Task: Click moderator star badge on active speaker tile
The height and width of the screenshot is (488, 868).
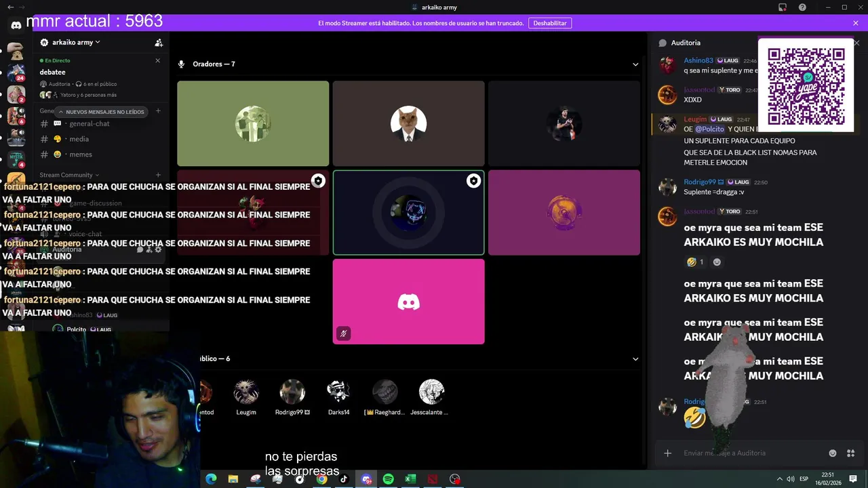Action: [x=473, y=180]
